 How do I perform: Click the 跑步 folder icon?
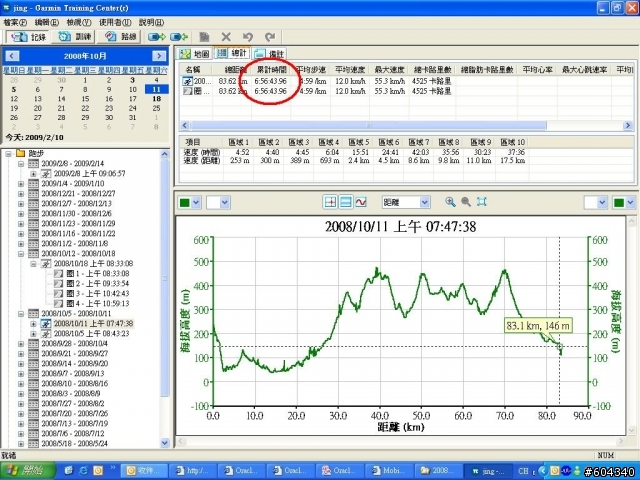[x=20, y=153]
